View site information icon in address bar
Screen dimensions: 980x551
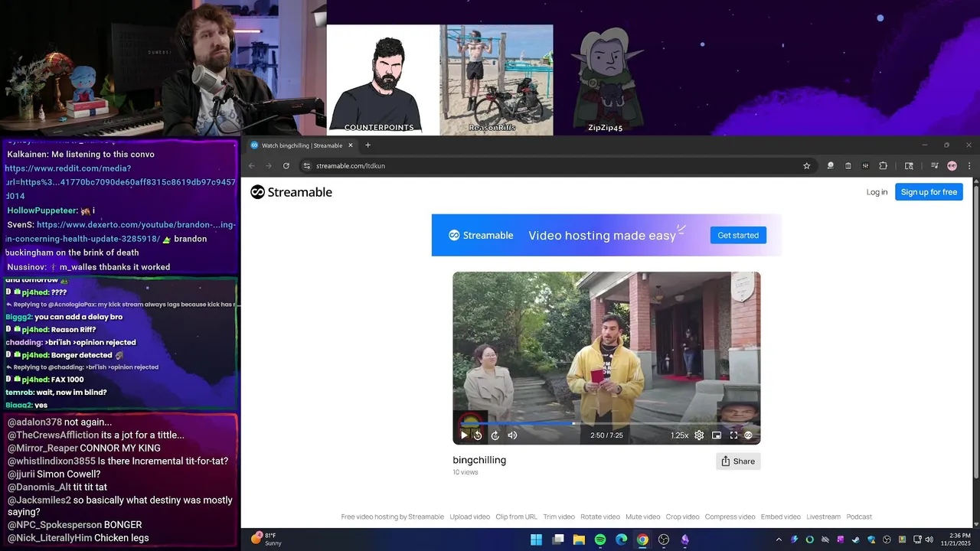tap(306, 166)
